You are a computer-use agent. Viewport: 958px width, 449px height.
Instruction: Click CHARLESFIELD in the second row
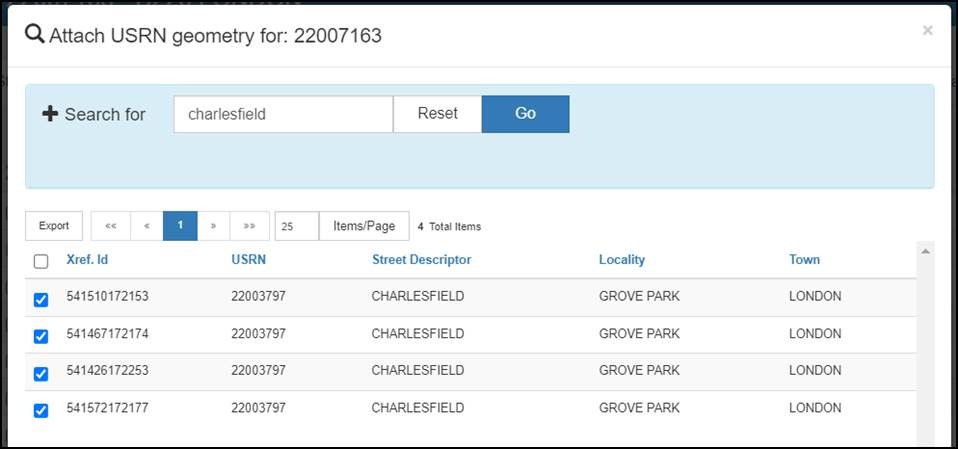click(x=418, y=334)
